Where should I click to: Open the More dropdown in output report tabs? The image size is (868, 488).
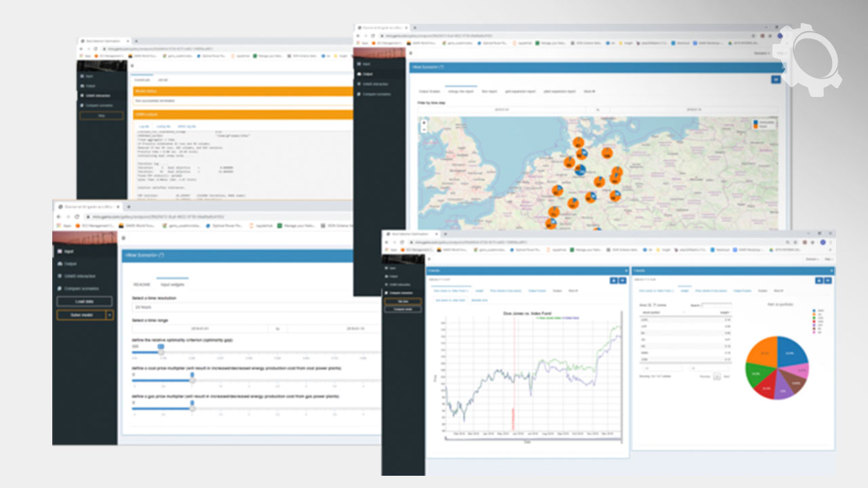point(589,91)
